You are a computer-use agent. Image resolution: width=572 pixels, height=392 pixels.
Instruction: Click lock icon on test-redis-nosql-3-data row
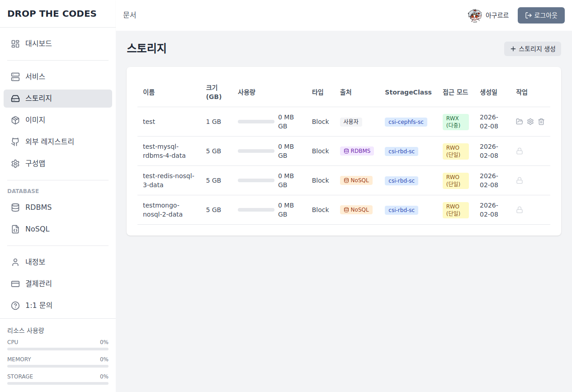[520, 180]
